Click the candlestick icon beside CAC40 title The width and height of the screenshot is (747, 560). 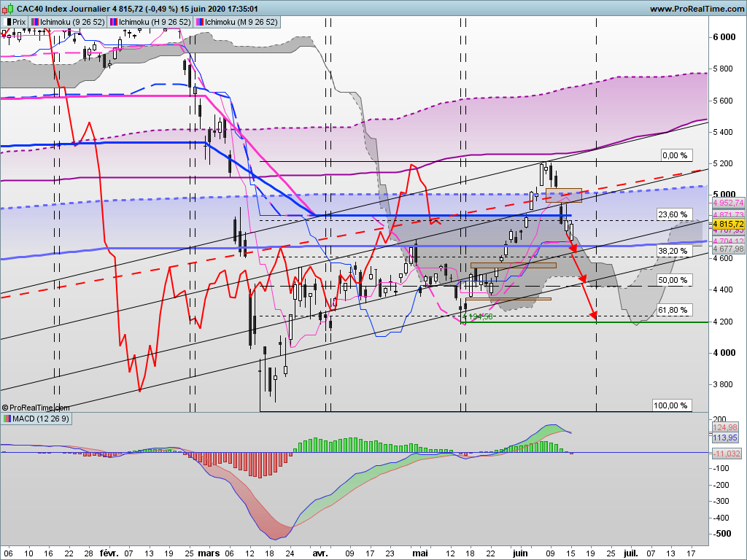(7, 9)
